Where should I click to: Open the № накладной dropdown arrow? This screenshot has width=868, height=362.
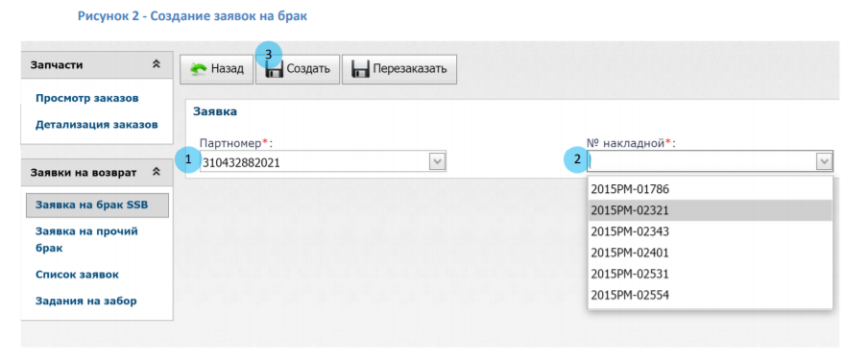pyautogui.click(x=825, y=161)
